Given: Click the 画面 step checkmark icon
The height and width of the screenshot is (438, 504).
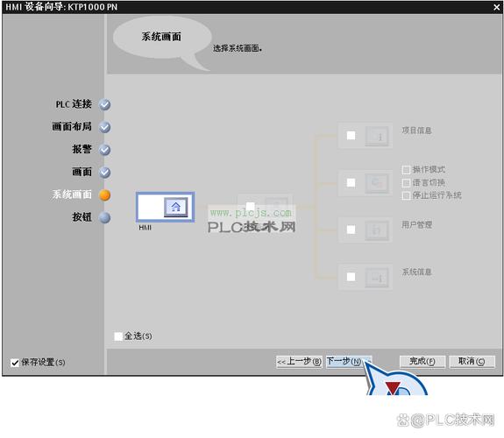Looking at the screenshot, I should 105,173.
